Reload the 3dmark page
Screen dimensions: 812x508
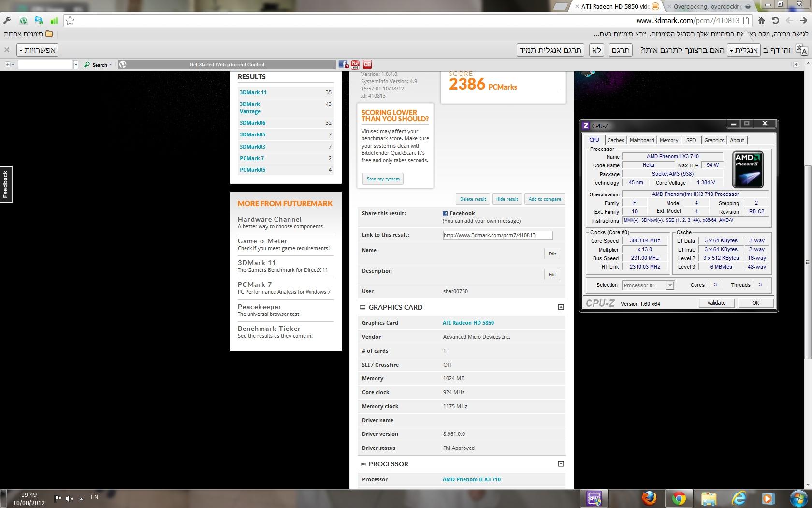(x=775, y=21)
